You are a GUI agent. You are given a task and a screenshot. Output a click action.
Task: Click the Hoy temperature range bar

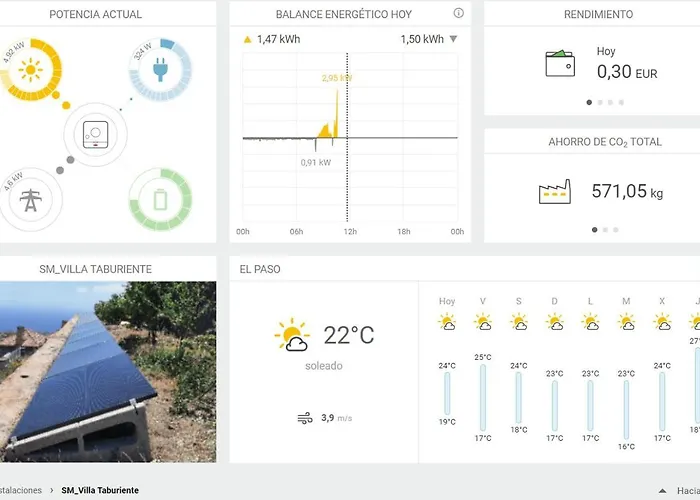447,393
